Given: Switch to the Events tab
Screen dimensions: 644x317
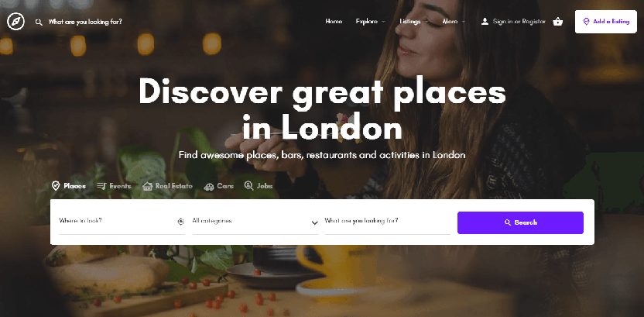Looking at the screenshot, I should pos(114,186).
